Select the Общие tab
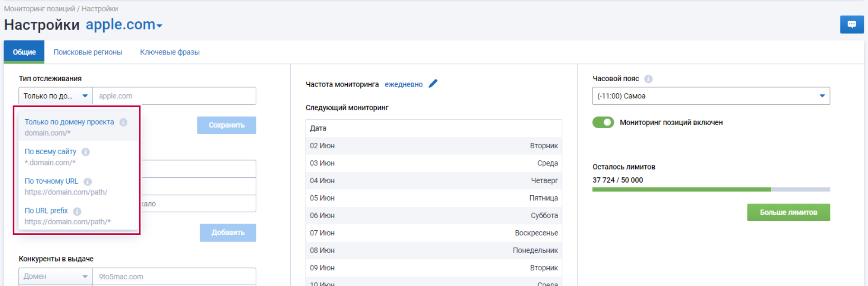The width and height of the screenshot is (868, 286). [x=24, y=52]
